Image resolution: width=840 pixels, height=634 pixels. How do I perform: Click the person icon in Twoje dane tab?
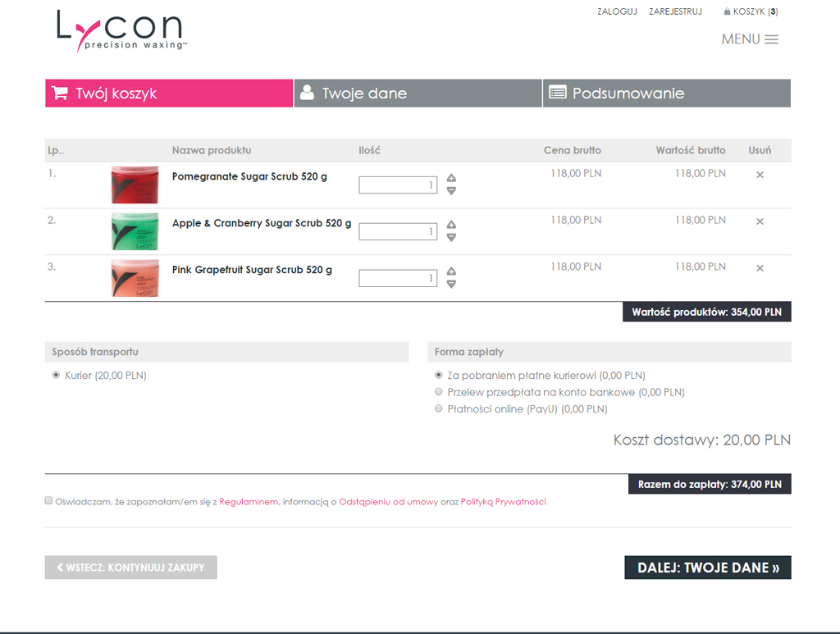(x=307, y=93)
